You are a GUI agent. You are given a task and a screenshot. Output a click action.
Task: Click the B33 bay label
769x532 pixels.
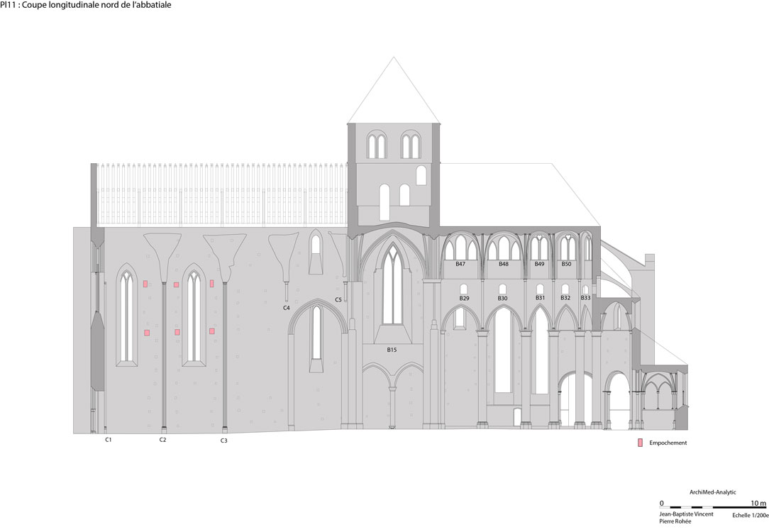point(585,298)
